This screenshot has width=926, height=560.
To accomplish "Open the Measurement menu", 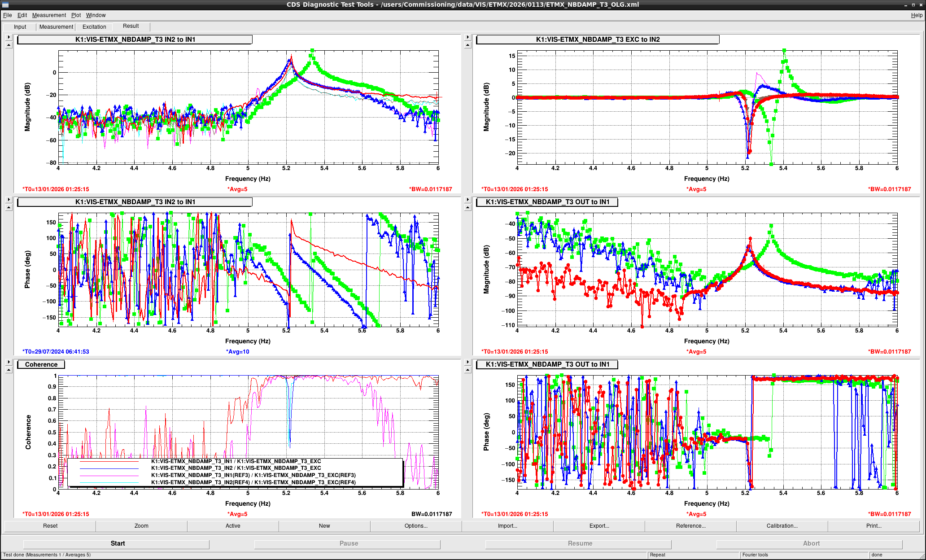I will (49, 15).
